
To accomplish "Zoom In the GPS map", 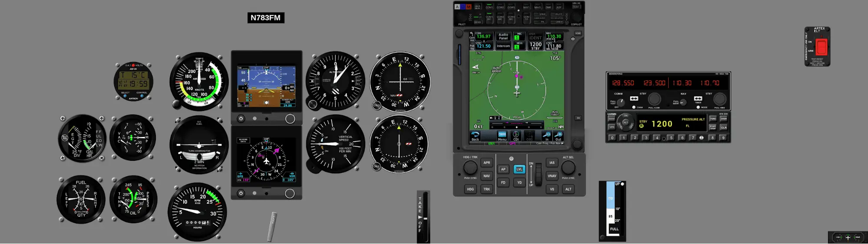I will coord(547,136).
